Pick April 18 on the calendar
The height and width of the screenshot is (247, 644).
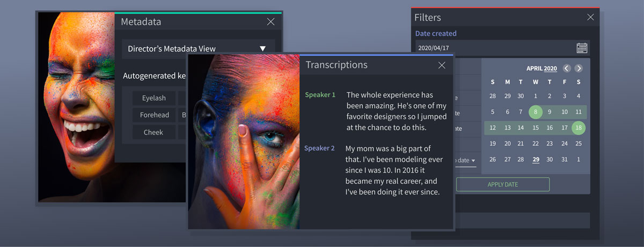(579, 128)
